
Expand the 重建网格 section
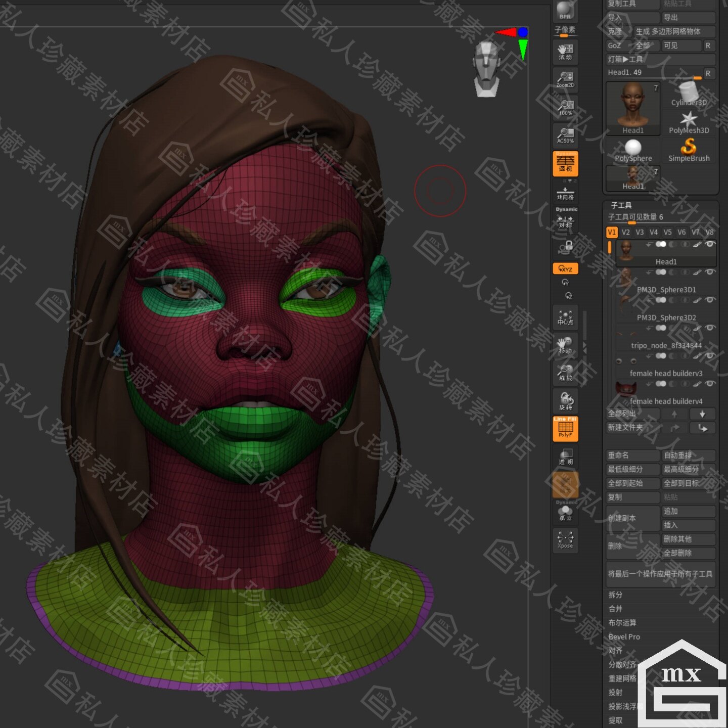point(622,678)
